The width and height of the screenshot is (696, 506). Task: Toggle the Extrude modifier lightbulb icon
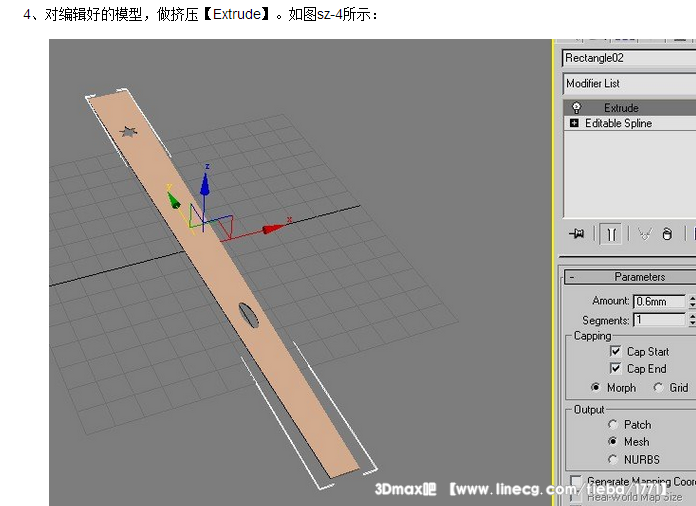[x=576, y=107]
